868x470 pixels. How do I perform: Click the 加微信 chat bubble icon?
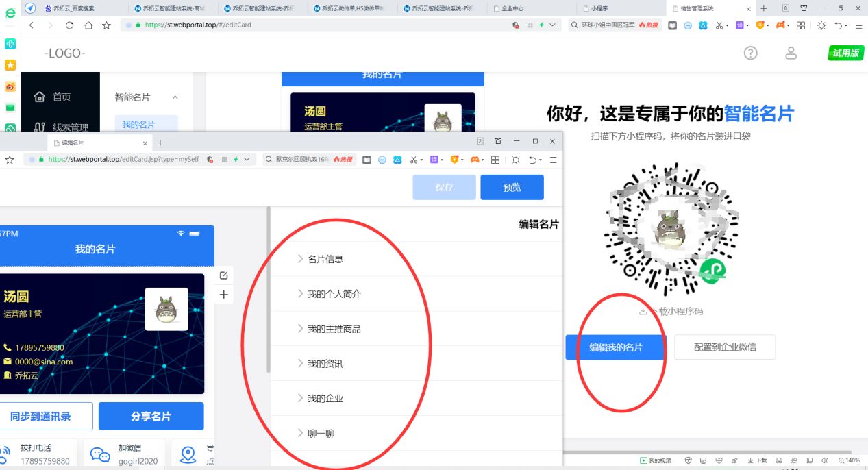(x=100, y=455)
